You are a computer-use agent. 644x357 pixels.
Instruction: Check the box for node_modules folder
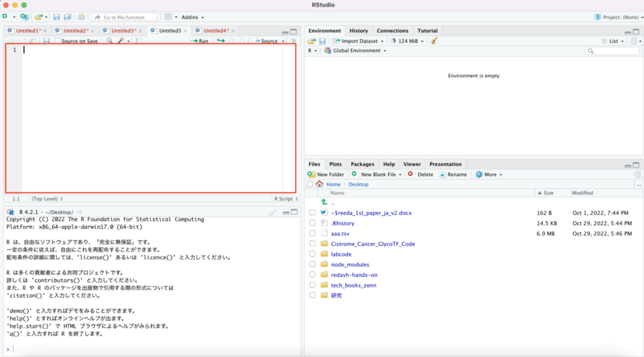[312, 265]
